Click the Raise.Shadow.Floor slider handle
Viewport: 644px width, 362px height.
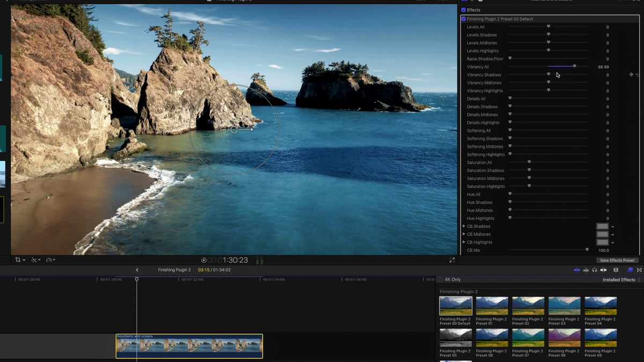click(x=510, y=58)
